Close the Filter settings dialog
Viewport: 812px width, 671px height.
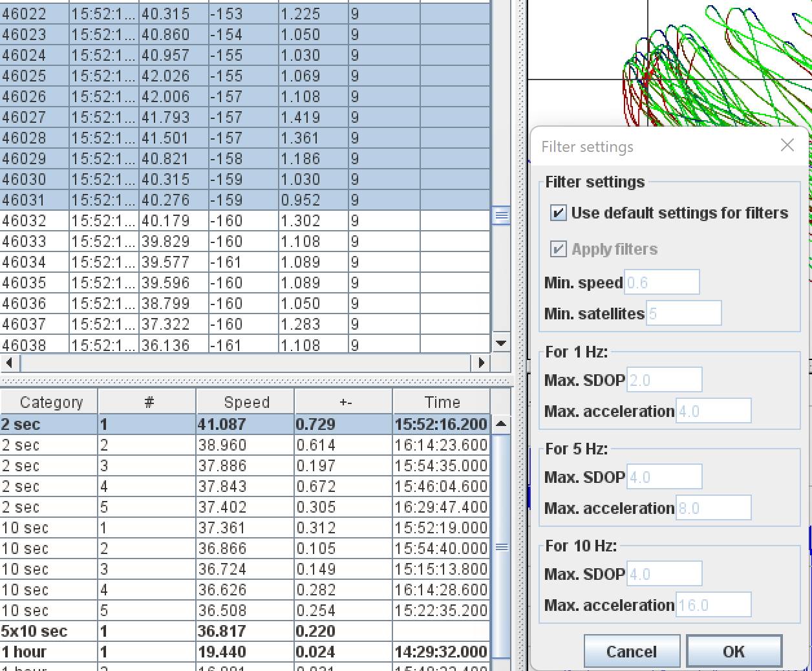787,145
